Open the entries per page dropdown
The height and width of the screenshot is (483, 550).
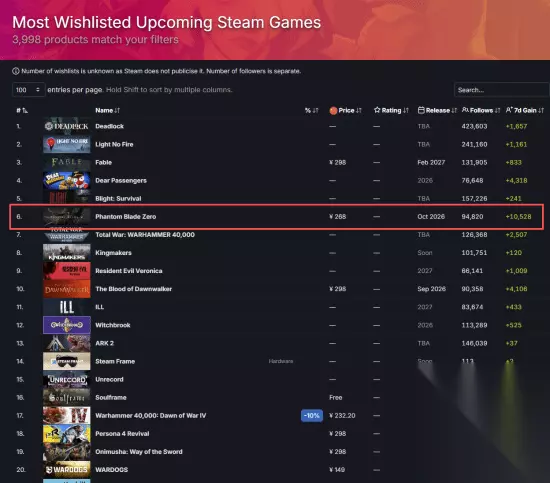click(28, 90)
